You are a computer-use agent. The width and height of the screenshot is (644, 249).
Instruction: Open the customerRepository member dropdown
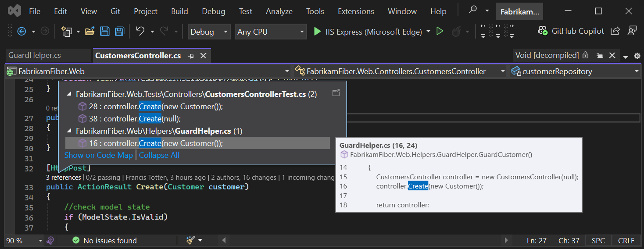[575, 71]
